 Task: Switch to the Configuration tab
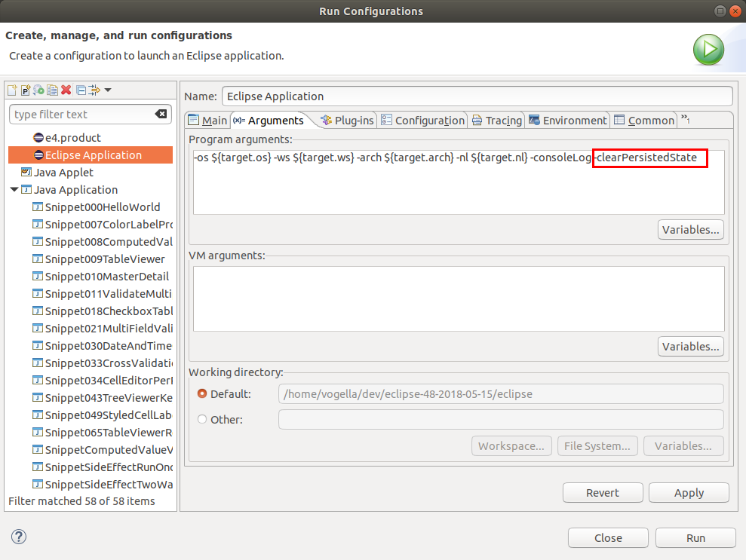click(x=422, y=121)
